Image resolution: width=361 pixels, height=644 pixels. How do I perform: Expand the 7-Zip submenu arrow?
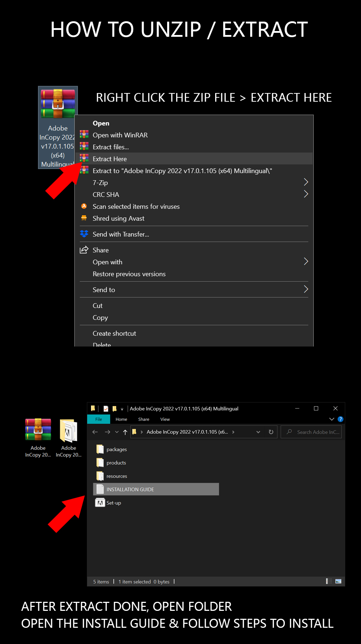[306, 182]
